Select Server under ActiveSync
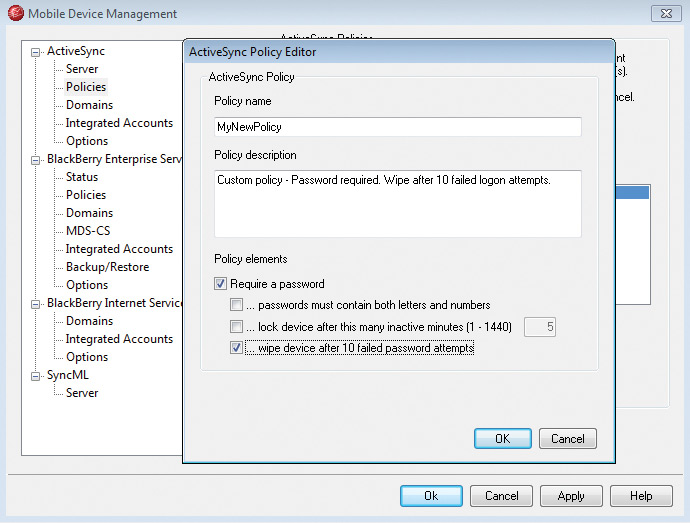690x523 pixels. [x=82, y=69]
